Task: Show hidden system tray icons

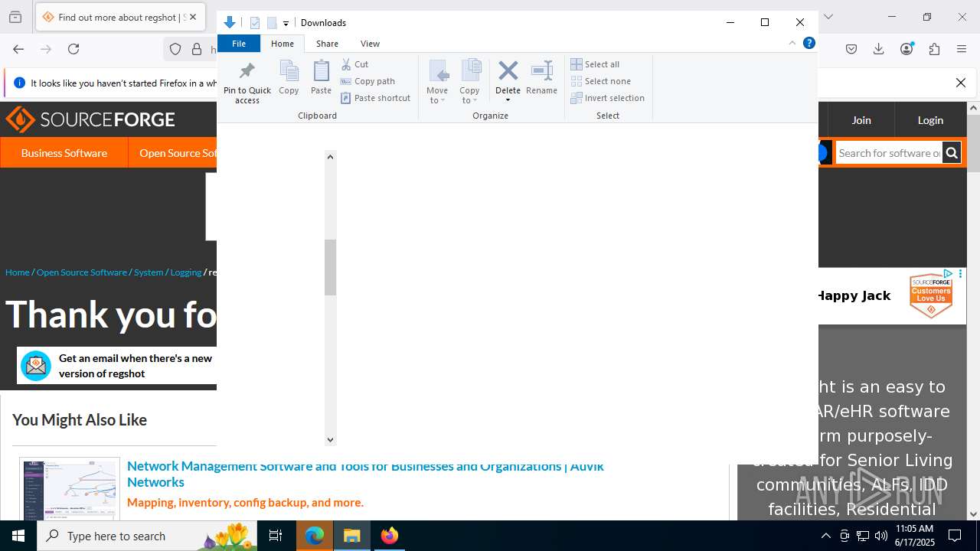Action: [825, 536]
